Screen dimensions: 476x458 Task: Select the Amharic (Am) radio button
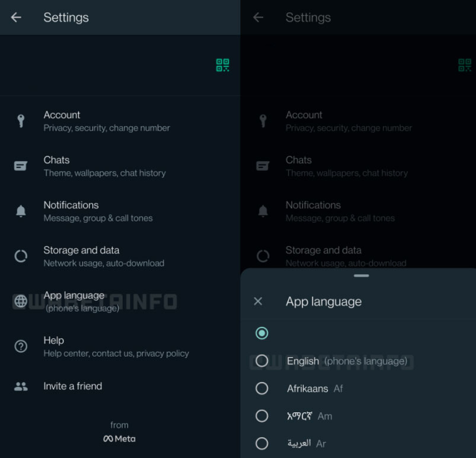(262, 416)
